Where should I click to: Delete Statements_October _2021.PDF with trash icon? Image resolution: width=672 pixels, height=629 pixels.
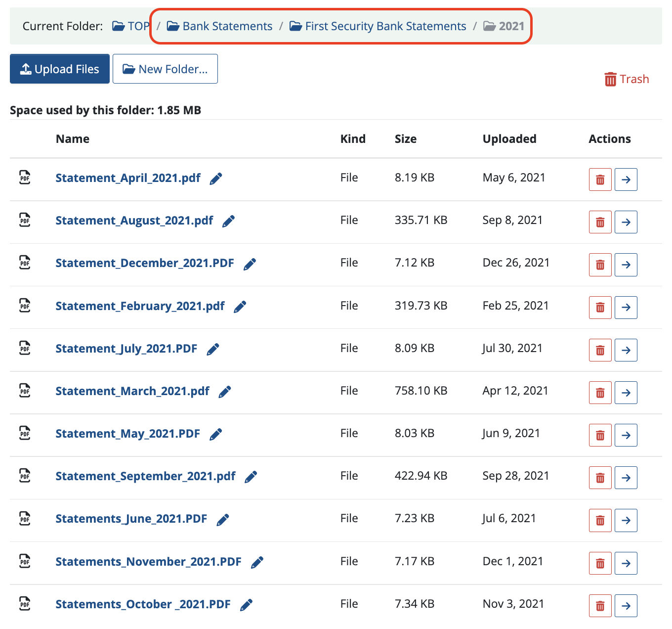(600, 606)
